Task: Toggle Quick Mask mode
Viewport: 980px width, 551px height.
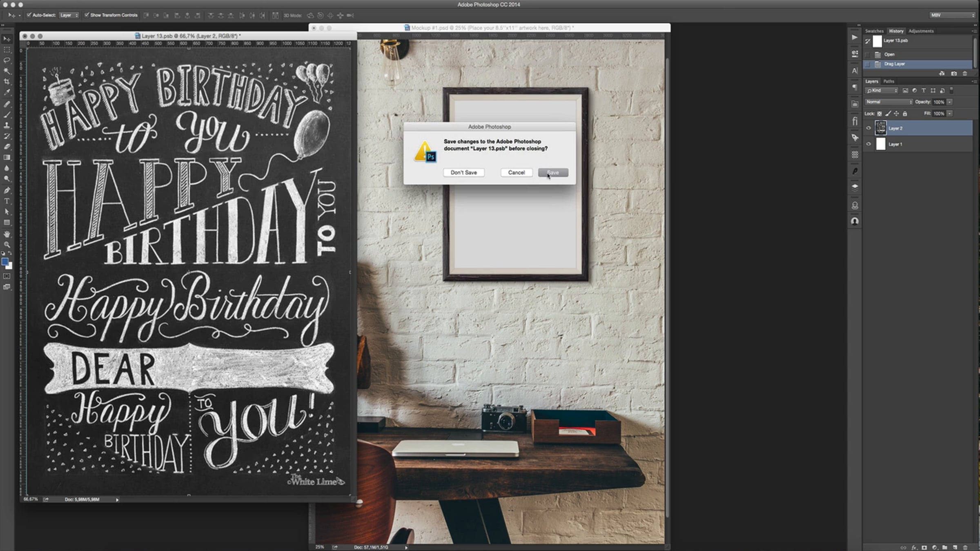Action: coord(7,276)
